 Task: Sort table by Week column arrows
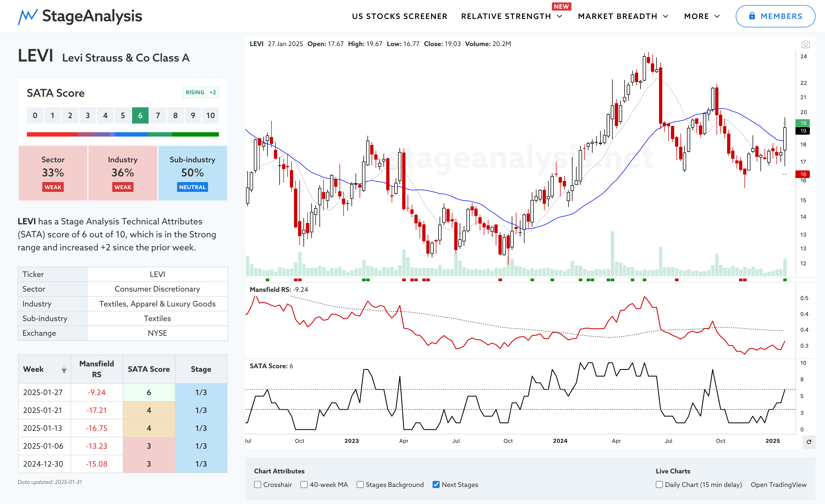(64, 369)
